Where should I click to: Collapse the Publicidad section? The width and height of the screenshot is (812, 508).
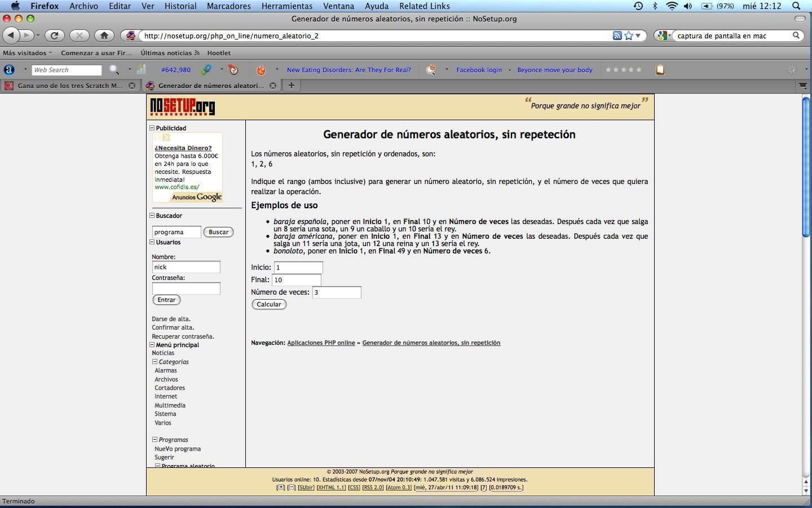point(152,128)
